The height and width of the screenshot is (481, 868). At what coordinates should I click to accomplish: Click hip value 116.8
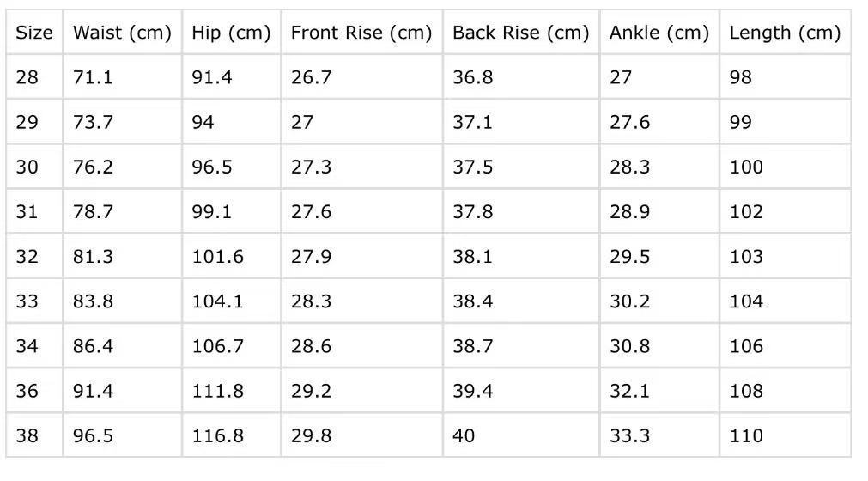[x=217, y=435]
